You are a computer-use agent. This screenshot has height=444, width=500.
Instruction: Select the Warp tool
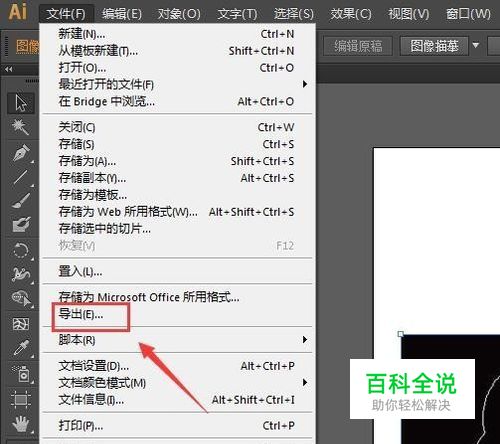tap(21, 274)
